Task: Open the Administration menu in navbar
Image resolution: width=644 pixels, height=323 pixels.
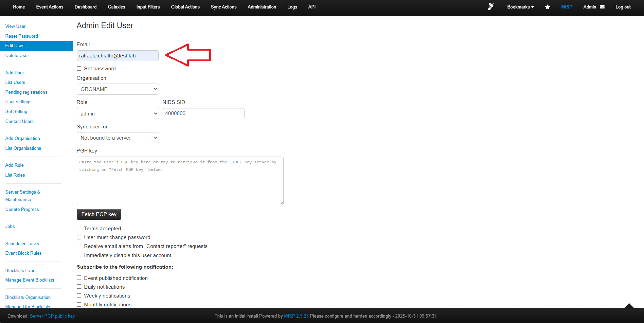Action: [x=262, y=7]
